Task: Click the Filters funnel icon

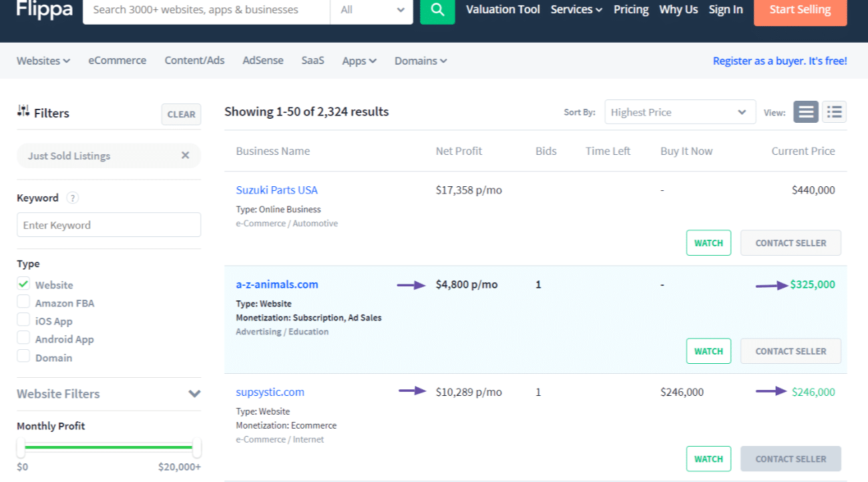Action: pyautogui.click(x=22, y=112)
